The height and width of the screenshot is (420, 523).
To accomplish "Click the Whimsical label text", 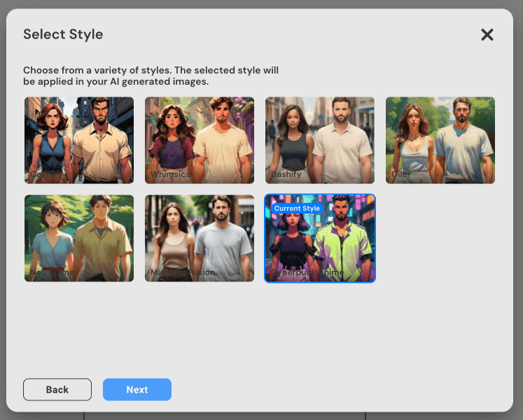I will click(x=170, y=174).
